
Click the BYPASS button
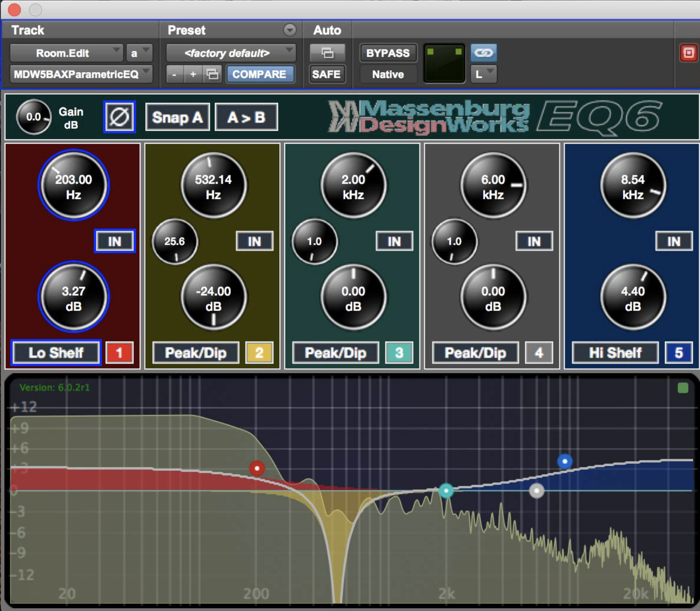click(387, 53)
